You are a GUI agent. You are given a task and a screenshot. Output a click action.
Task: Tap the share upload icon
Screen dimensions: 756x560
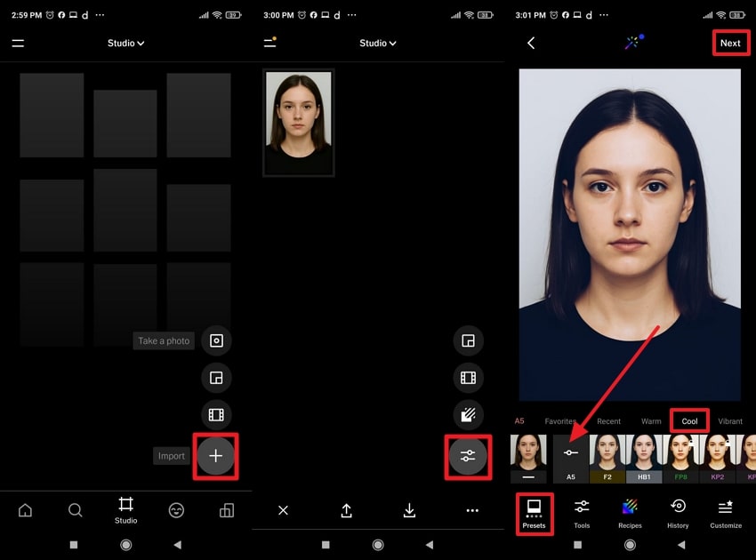pos(346,510)
